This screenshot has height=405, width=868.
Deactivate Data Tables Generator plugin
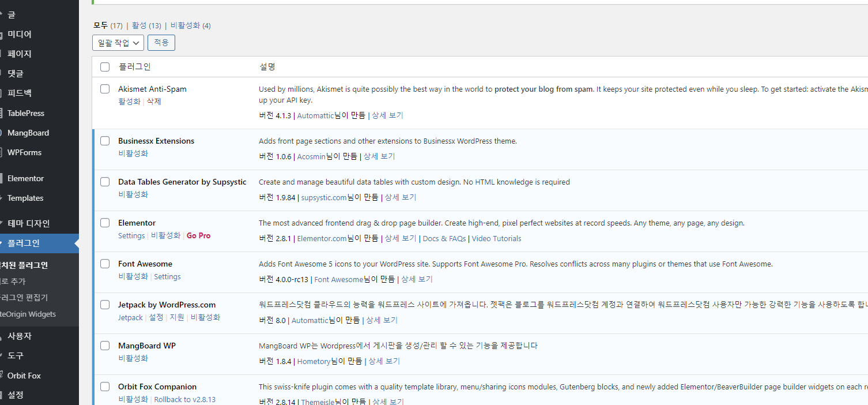(x=133, y=194)
